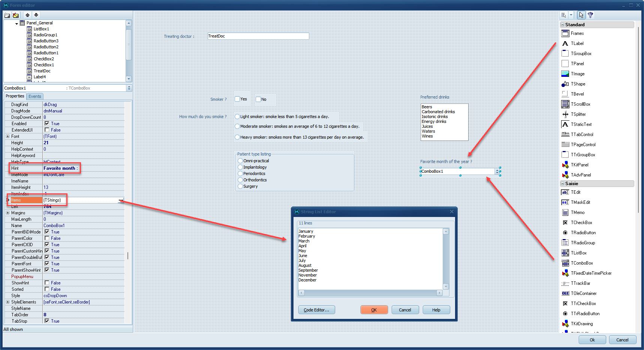
Task: Open the ComboBox1 component selector dropdown
Action: tap(129, 88)
